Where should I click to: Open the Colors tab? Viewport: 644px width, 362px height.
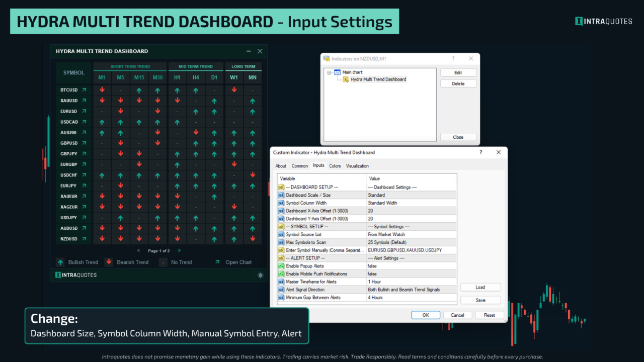click(335, 166)
